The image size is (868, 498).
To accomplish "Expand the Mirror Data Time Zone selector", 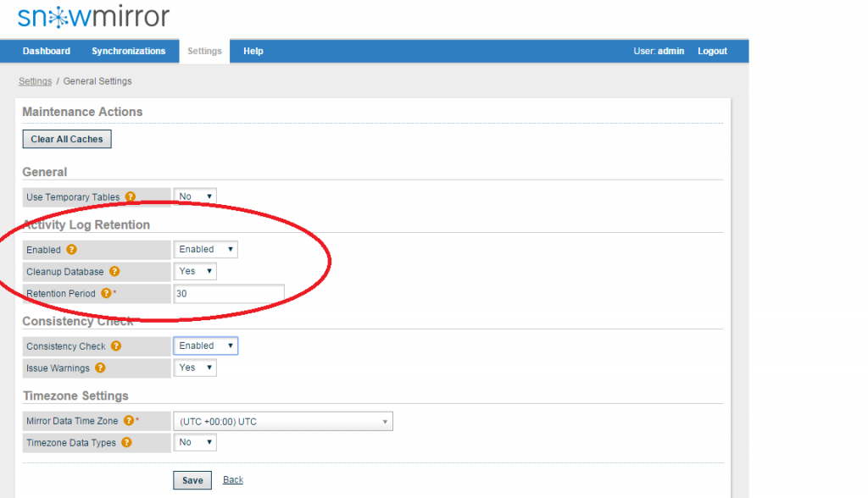I will 284,421.
